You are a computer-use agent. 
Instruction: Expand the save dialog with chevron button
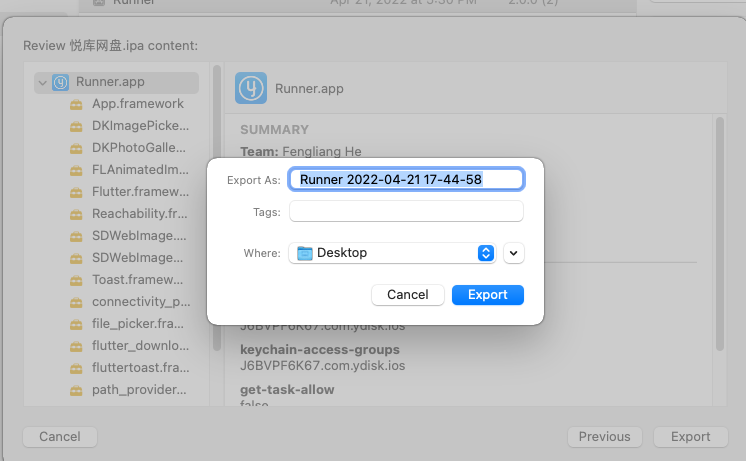514,253
